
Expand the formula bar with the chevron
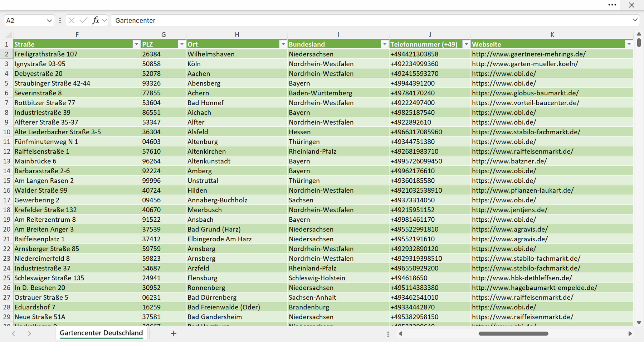(635, 20)
